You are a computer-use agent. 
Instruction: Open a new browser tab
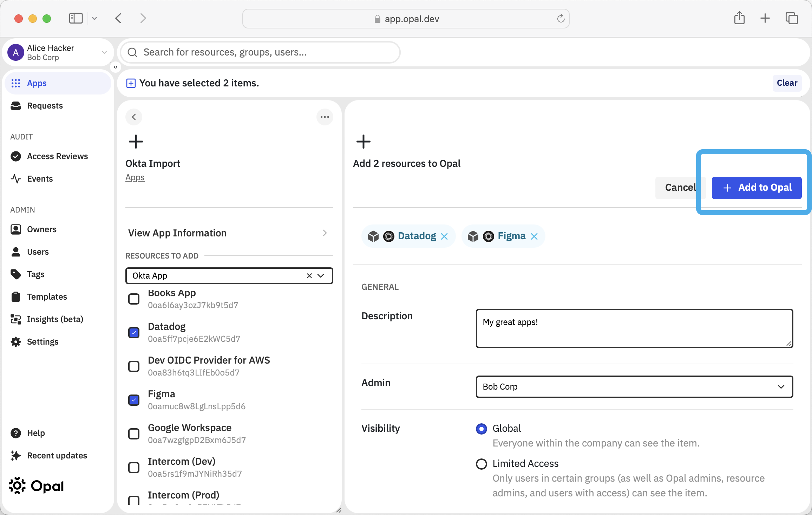tap(765, 18)
